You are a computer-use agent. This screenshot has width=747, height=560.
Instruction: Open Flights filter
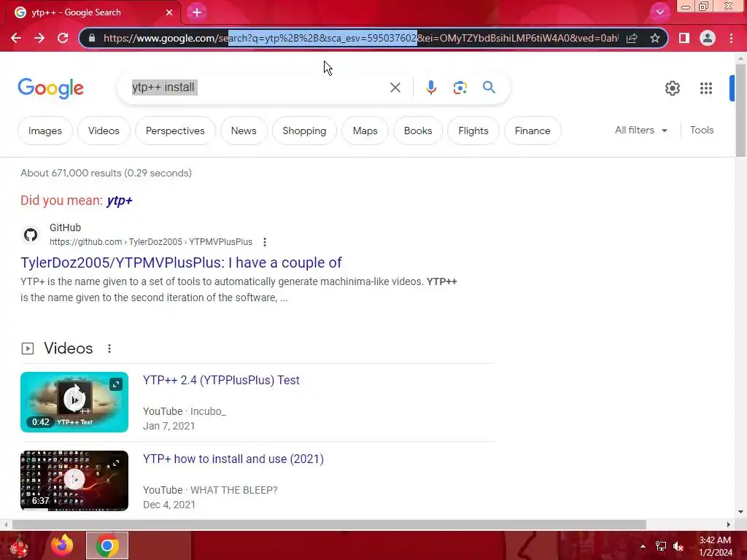pyautogui.click(x=473, y=131)
